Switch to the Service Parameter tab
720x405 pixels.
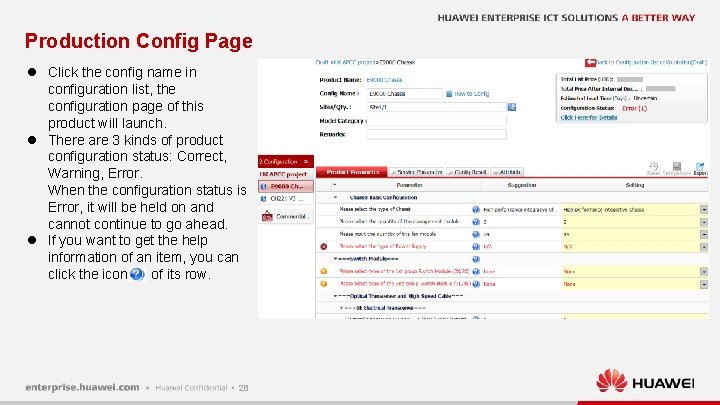pos(416,172)
